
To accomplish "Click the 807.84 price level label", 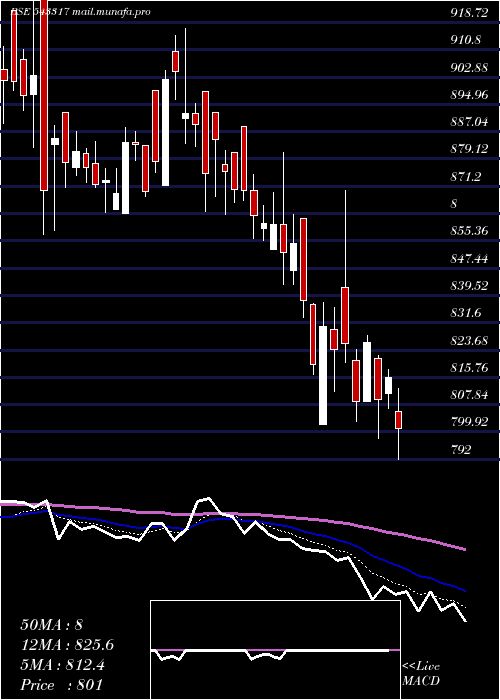I will 469,395.
